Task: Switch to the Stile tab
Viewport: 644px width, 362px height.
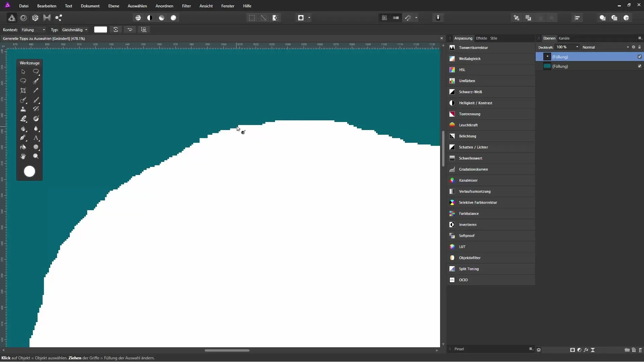Action: click(x=494, y=38)
